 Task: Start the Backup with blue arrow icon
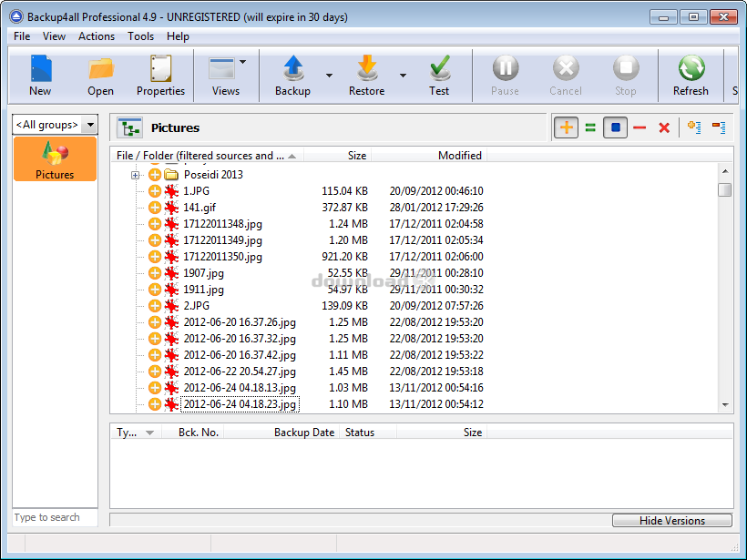point(293,76)
